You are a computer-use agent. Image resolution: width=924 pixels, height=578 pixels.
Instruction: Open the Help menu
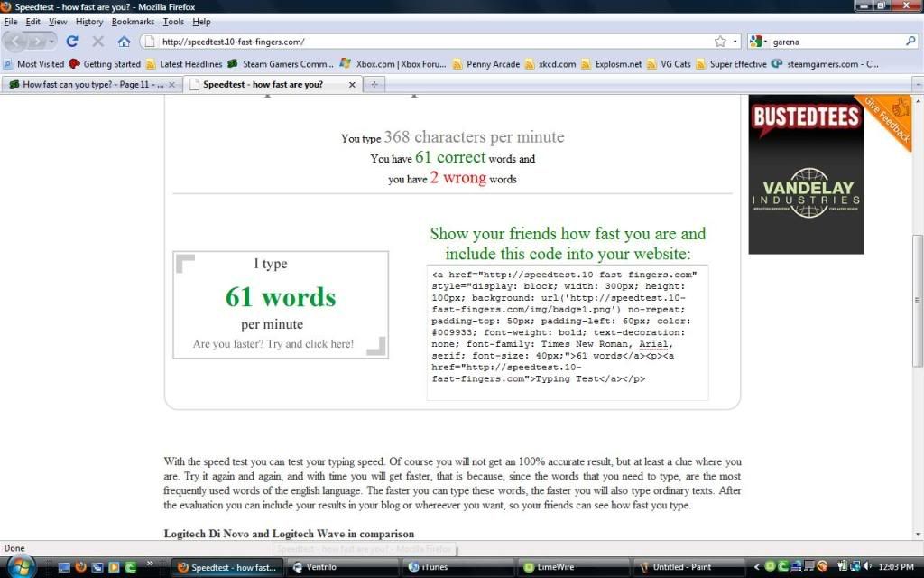[201, 22]
